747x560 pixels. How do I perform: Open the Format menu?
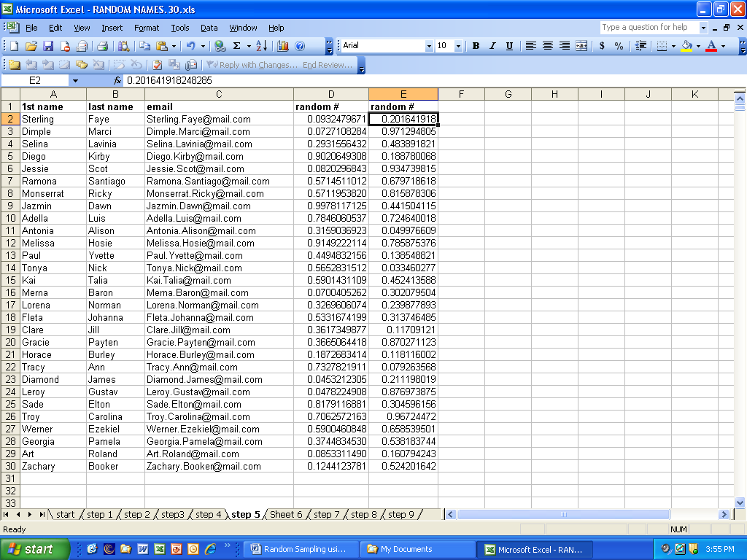coord(146,28)
